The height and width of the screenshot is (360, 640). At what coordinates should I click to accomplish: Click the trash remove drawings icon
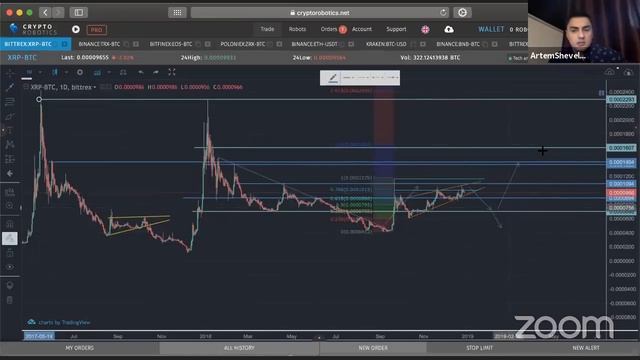(10, 300)
